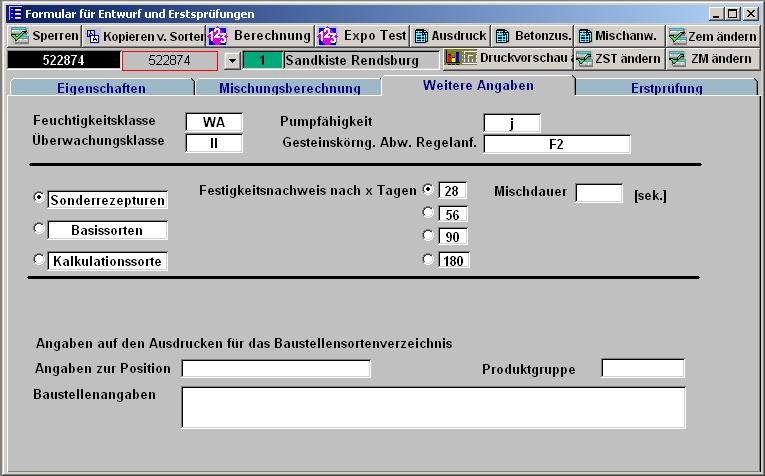Select the Basissorten radio button
Image resolution: width=765 pixels, height=476 pixels.
pos(40,229)
